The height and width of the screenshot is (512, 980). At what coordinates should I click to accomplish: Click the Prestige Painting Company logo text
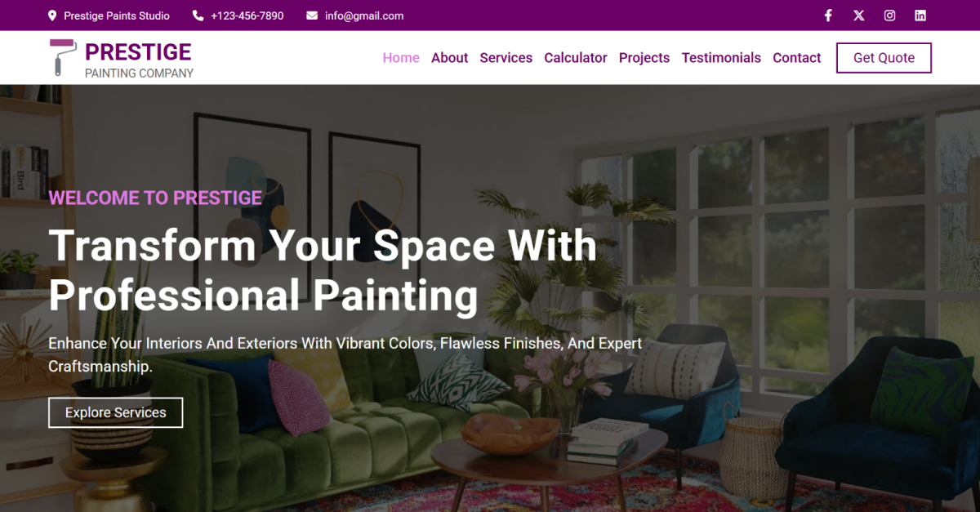point(139,60)
